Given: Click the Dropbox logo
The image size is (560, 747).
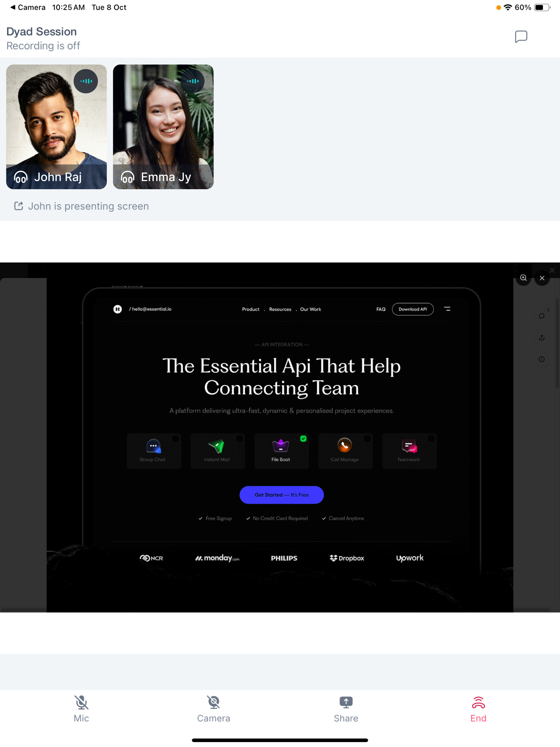Looking at the screenshot, I should click(x=347, y=558).
